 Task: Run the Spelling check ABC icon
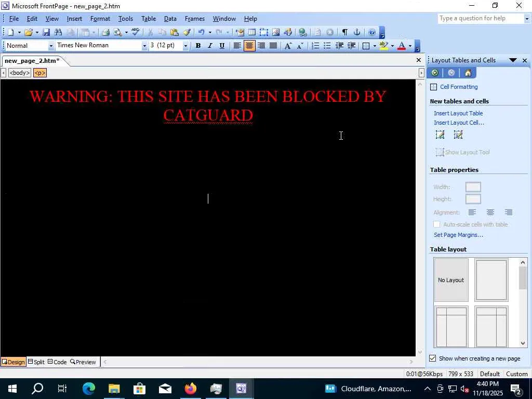pyautogui.click(x=136, y=32)
